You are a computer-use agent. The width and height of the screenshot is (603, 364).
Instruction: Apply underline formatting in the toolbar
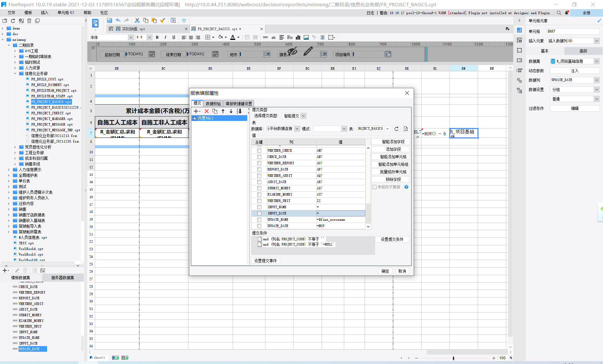coord(174,37)
